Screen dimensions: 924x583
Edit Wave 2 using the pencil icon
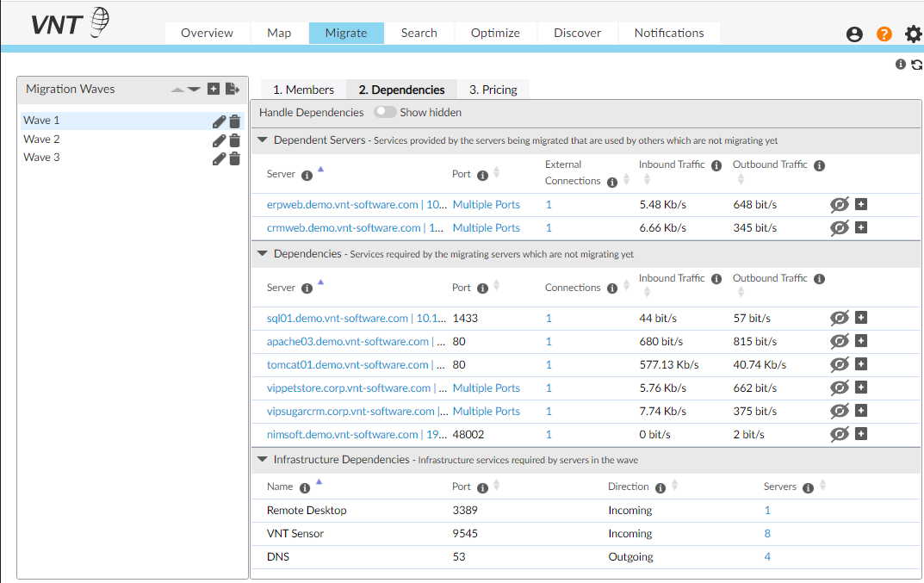coord(219,139)
